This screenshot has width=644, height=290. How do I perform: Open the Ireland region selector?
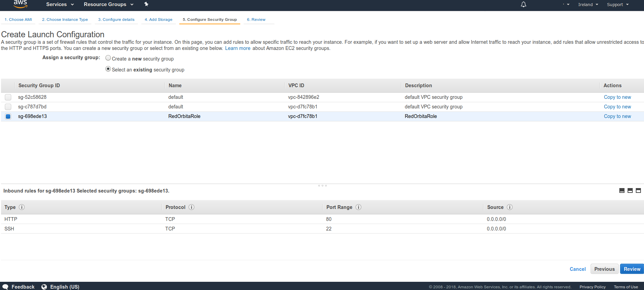coord(588,4)
